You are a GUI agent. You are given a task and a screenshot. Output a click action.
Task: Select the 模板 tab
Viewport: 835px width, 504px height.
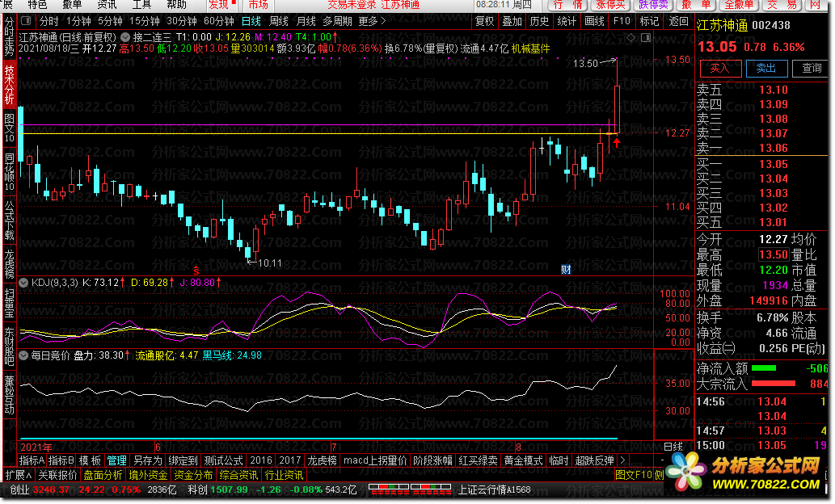tap(90, 460)
